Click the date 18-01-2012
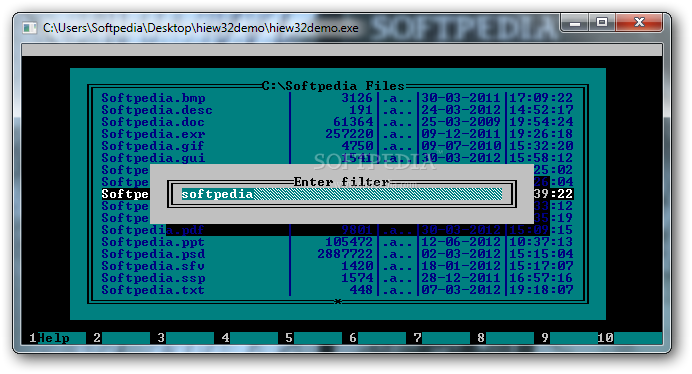Image resolution: width=692 pixels, height=374 pixels. pyautogui.click(x=461, y=266)
